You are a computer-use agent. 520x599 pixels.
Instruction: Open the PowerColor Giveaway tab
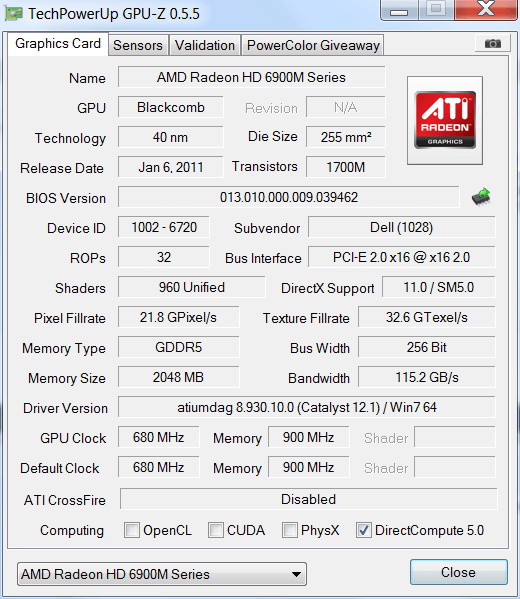pos(313,45)
